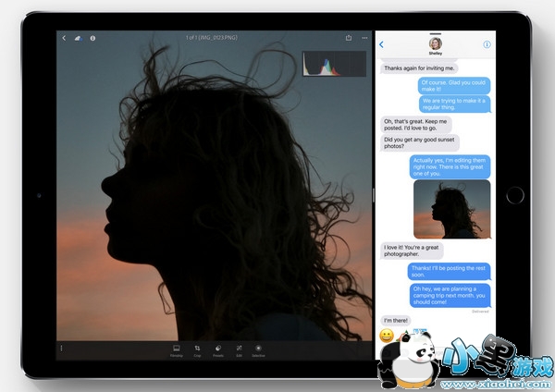Tap message "We are trying to make it a regular thing."

click(454, 104)
